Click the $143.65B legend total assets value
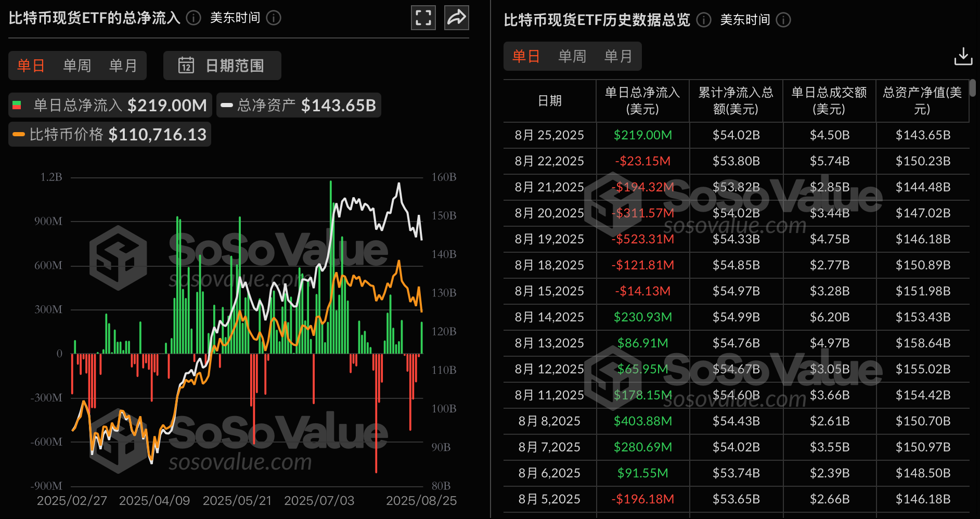980x519 pixels. pyautogui.click(x=339, y=106)
